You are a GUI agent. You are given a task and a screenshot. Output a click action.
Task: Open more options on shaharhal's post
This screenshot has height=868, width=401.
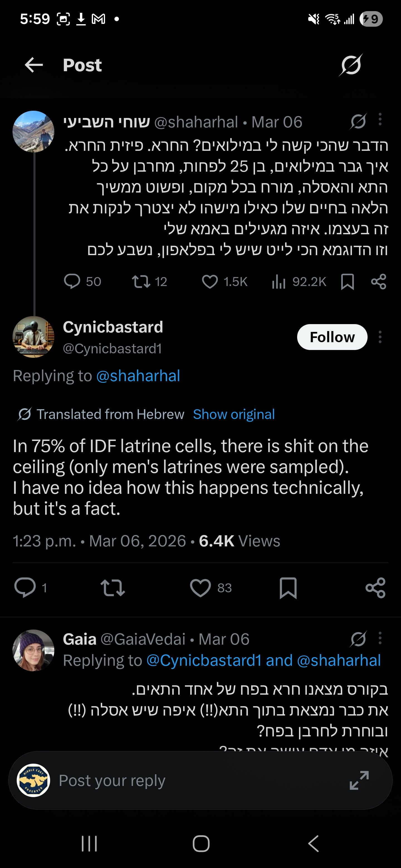click(x=380, y=119)
